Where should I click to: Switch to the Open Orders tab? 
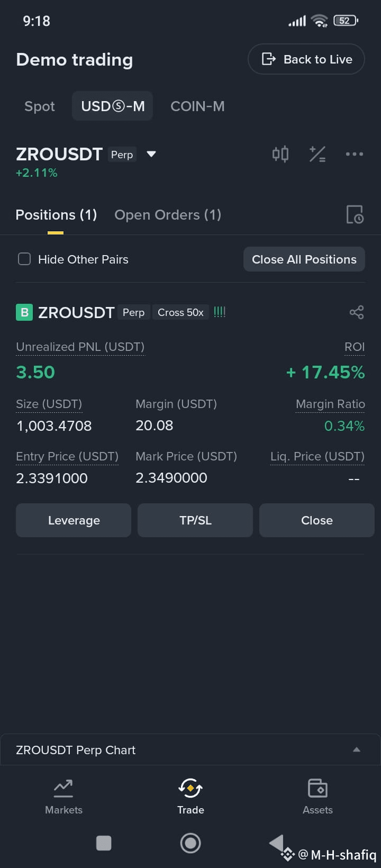point(168,215)
